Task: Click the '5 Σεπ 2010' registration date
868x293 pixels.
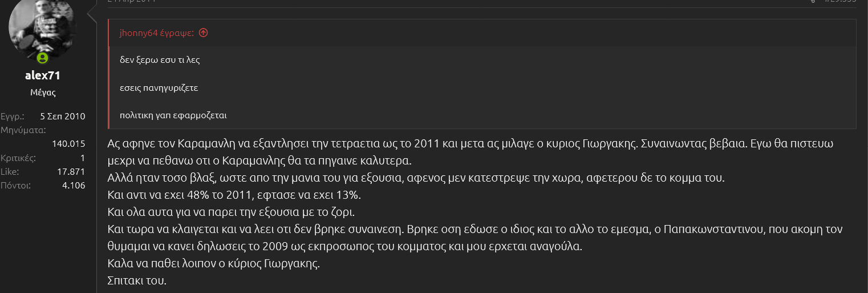Action: [63, 117]
